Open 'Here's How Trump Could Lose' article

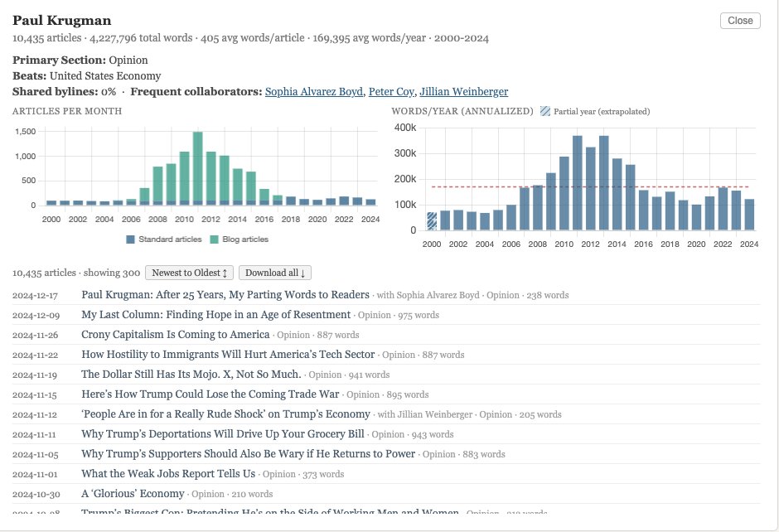[210, 394]
